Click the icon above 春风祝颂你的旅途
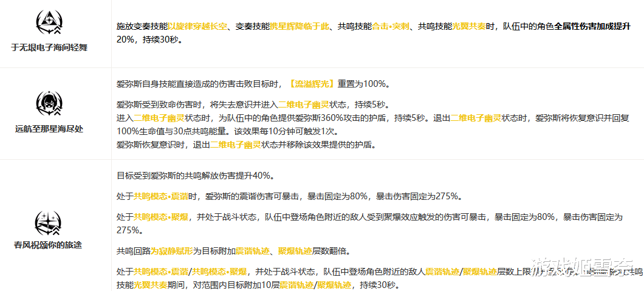This screenshot has height=291, width=644. tap(49, 224)
